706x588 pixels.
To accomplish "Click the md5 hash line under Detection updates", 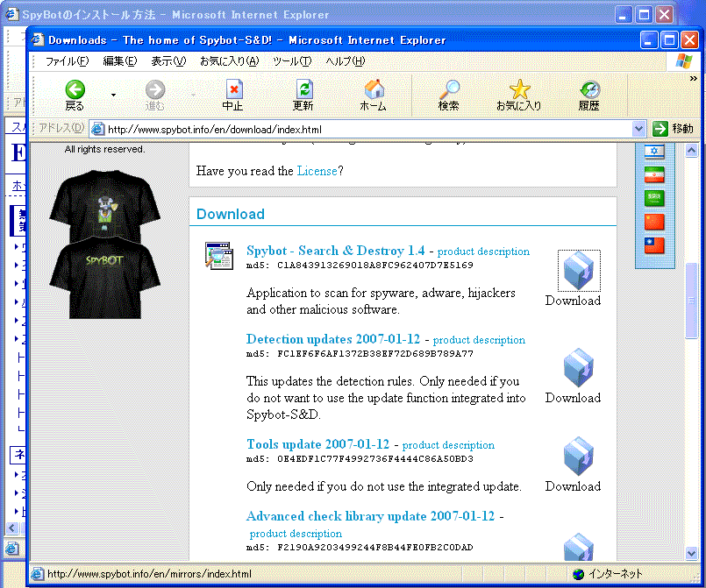I will pos(360,354).
